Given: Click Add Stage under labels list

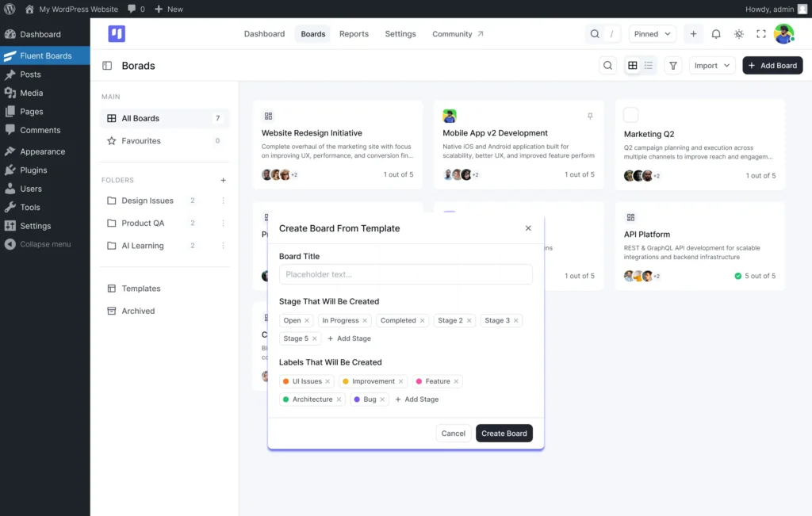Looking at the screenshot, I should tap(417, 399).
